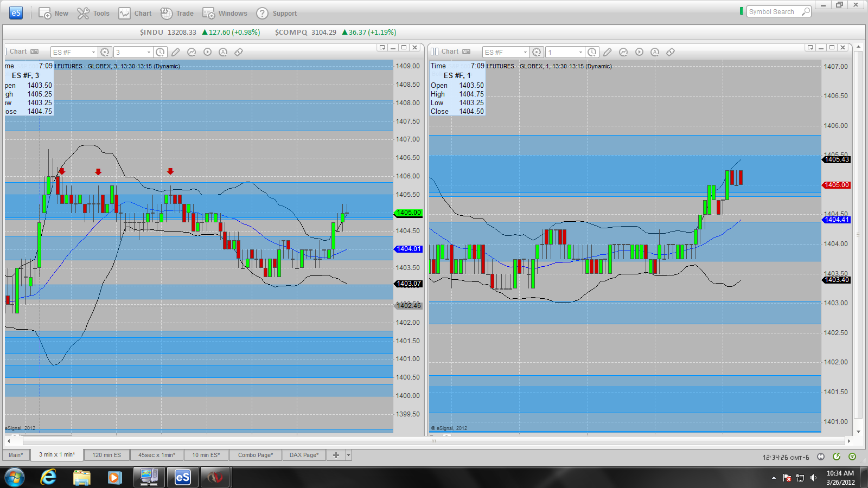
Task: Click the Symbol Search magnifier icon
Action: point(806,11)
